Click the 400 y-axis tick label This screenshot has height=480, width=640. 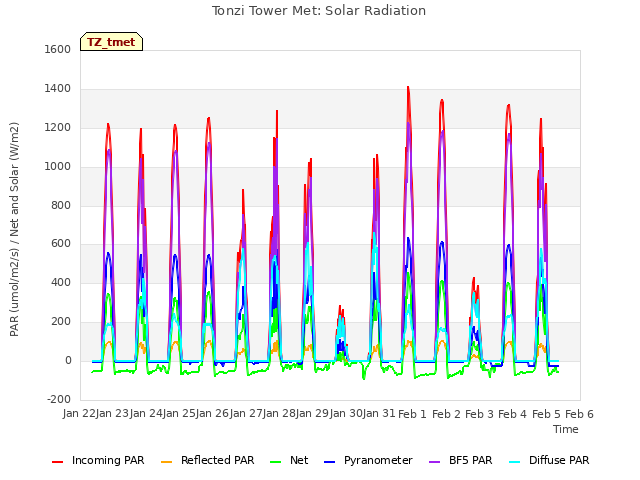[x=61, y=282]
